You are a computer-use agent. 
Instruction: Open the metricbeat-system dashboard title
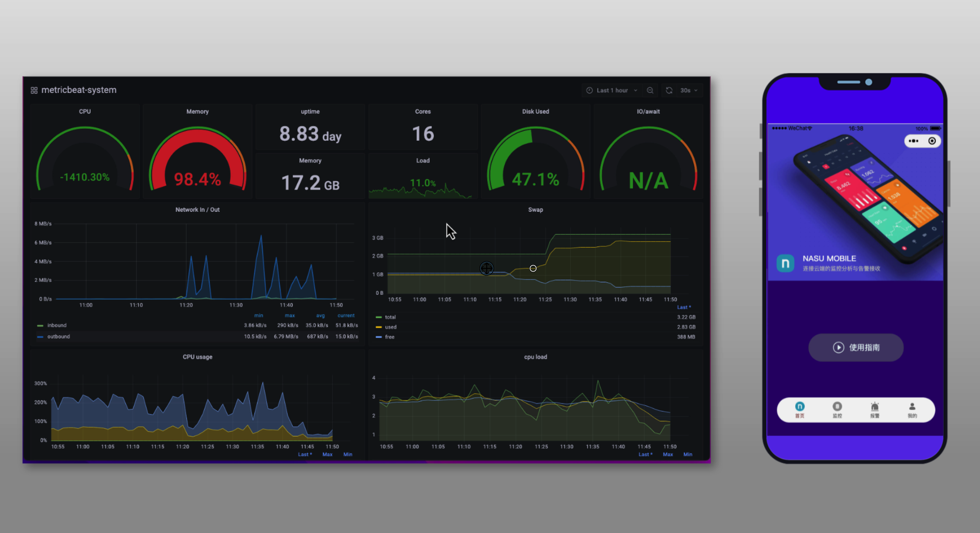pyautogui.click(x=79, y=90)
